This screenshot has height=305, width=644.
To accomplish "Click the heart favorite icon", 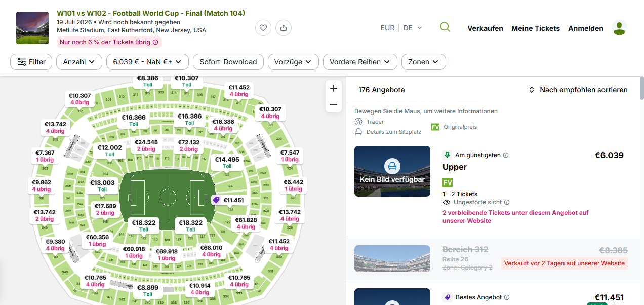I will 263,28.
